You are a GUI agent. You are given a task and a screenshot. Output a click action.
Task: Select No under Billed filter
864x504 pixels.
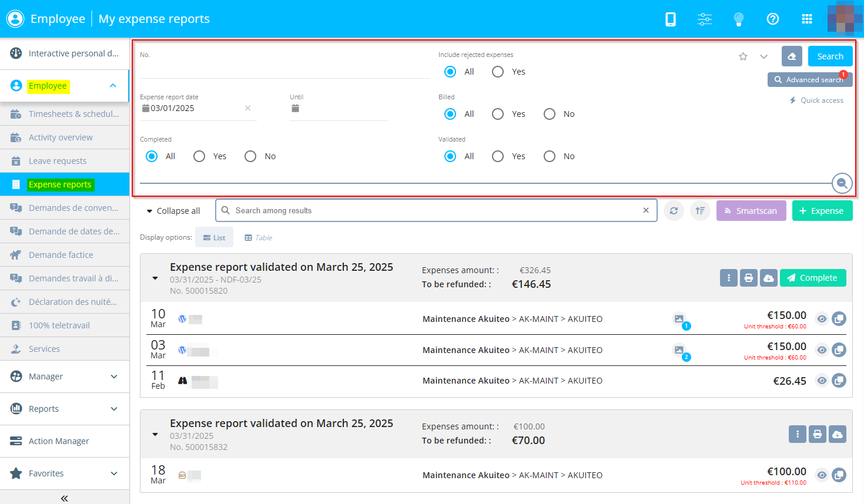550,114
